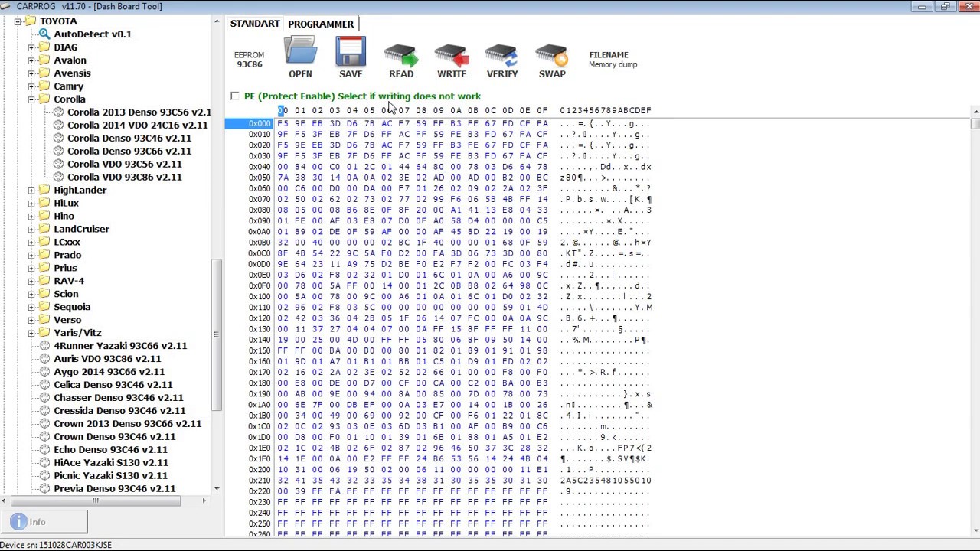Click the HiAce Yazaki S130 item icon
Screen dimensions: 980x551
(x=44, y=462)
